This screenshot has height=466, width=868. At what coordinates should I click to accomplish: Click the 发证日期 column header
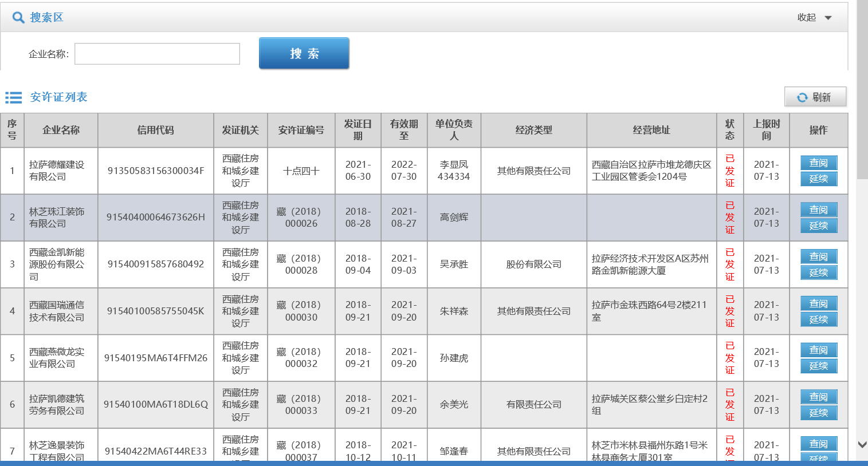pyautogui.click(x=358, y=130)
